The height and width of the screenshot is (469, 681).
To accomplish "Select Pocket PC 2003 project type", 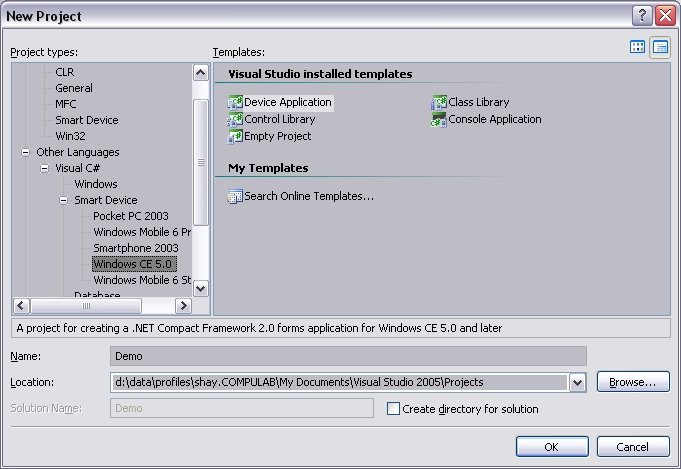I will click(131, 216).
